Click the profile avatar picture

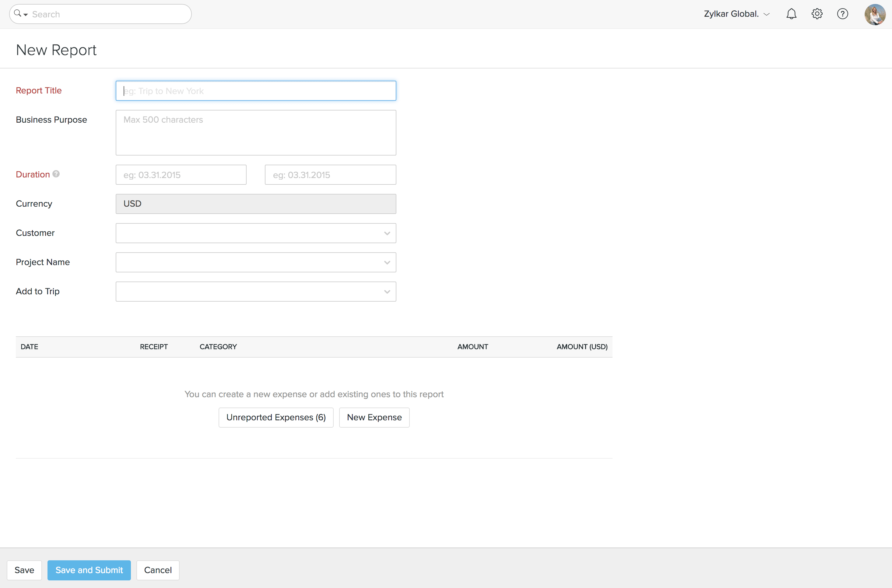click(875, 15)
